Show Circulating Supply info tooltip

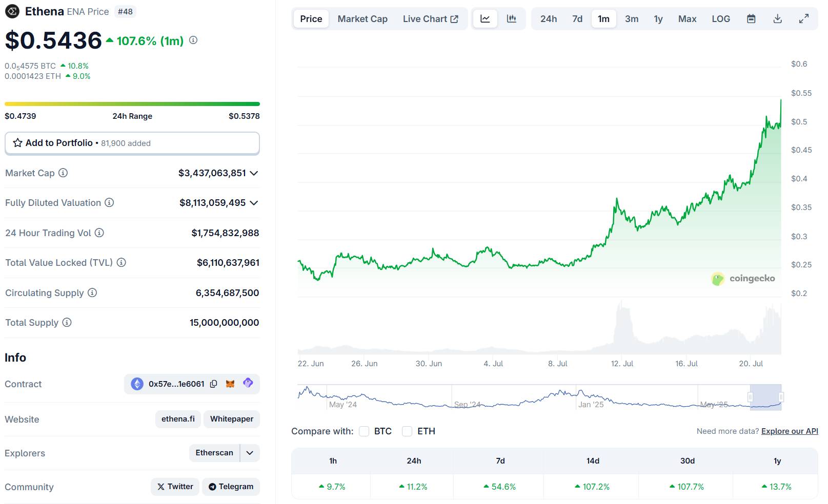[92, 293]
